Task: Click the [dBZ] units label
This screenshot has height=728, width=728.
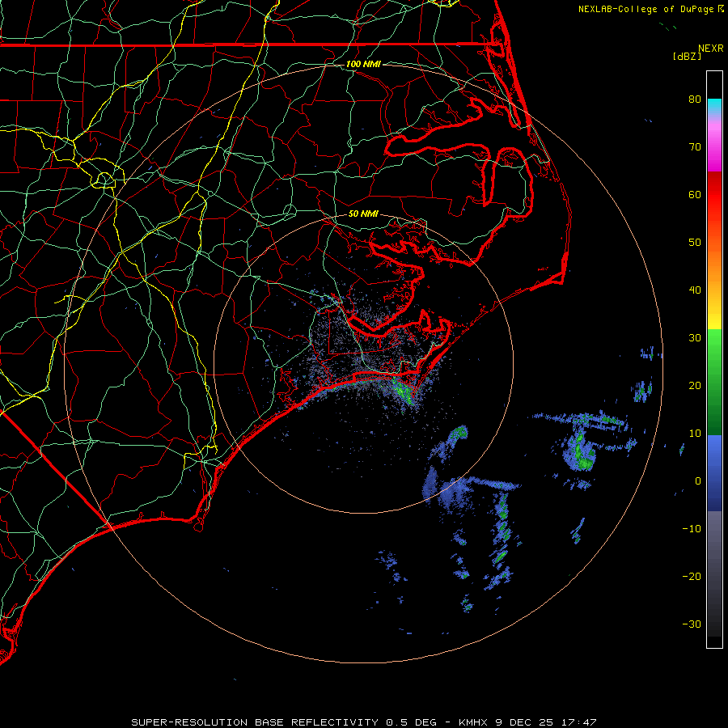Action: (687, 57)
